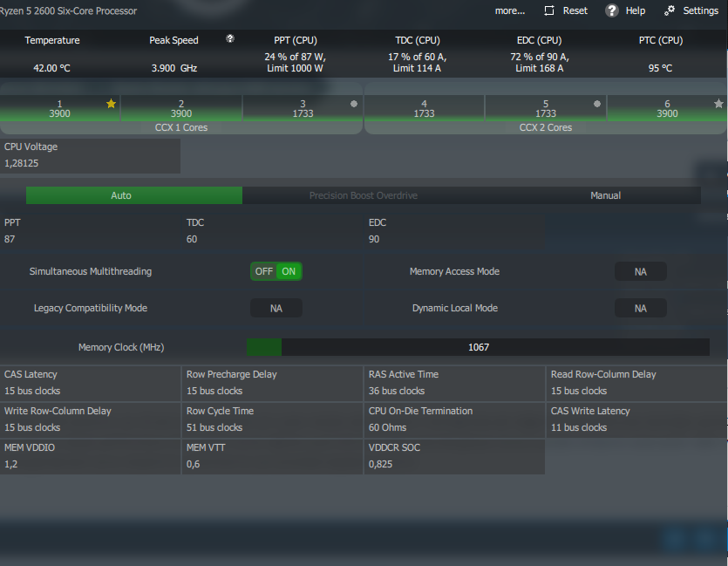Screen dimensions: 728x566
Task: Click the CCX 1 Cores label
Action: click(181, 127)
